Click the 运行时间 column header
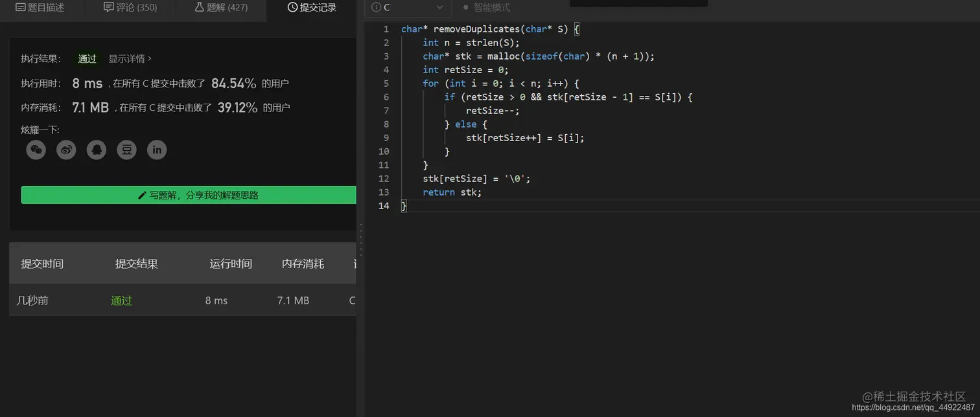 coord(231,264)
